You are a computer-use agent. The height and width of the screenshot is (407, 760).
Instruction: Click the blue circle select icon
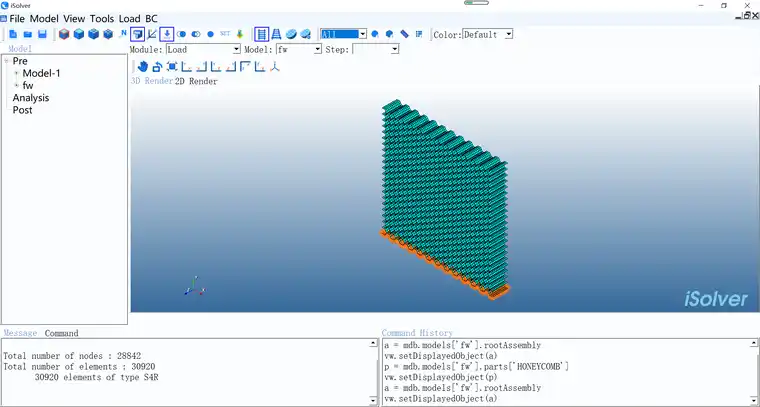pos(375,34)
